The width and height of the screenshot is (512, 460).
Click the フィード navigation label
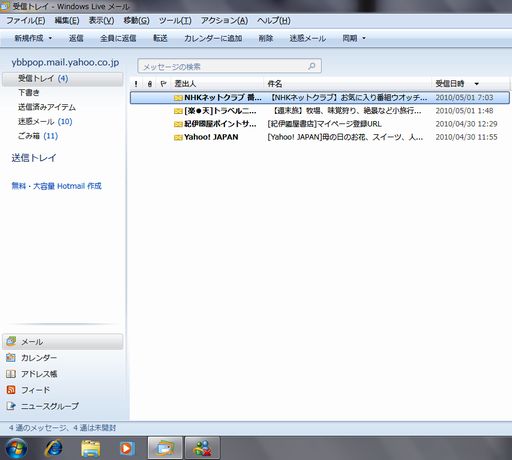coord(35,390)
